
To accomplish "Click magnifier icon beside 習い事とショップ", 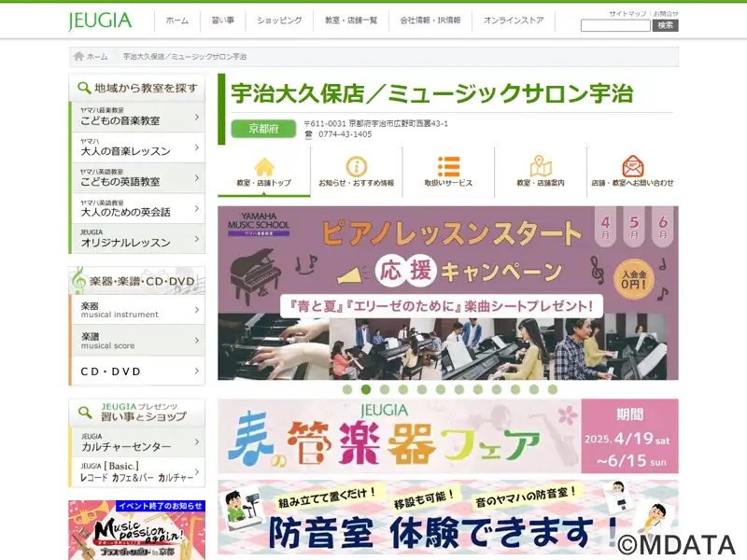I will coord(85,413).
